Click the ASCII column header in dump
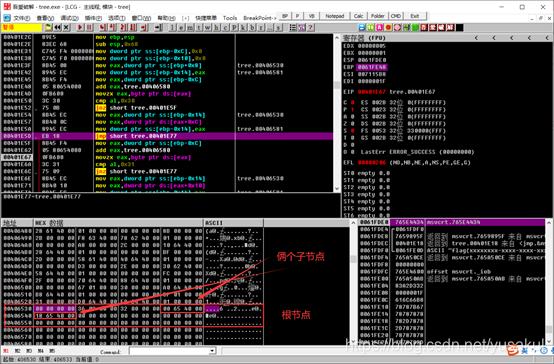Screen dimensions: 554x364 [234, 223]
